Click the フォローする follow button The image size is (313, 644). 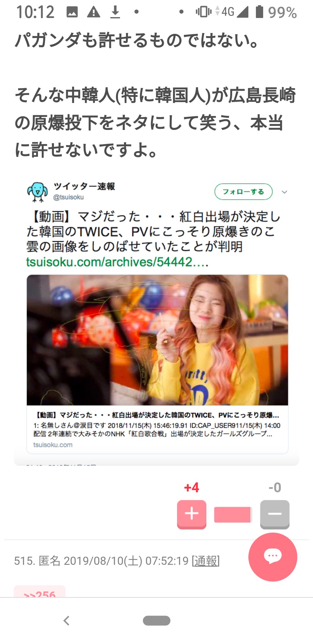[x=243, y=192]
